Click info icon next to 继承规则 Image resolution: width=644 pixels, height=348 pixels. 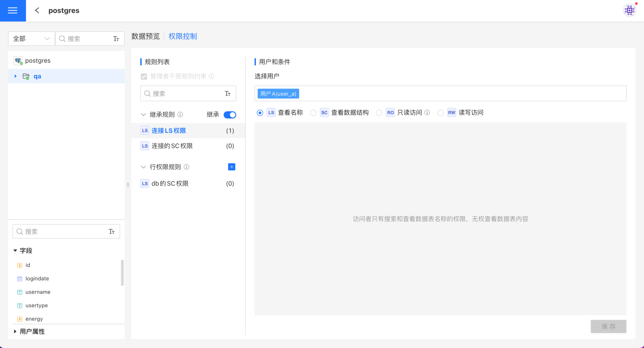tap(180, 115)
